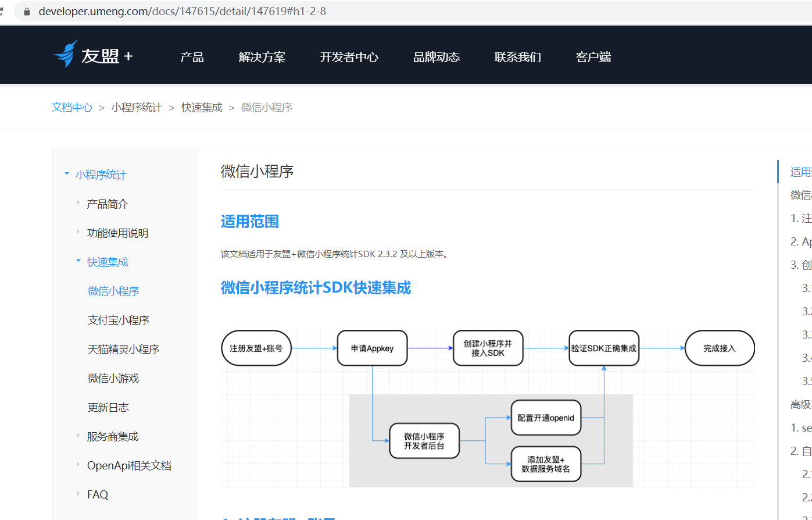Go to 文档中心 via the breadcrumb

(x=72, y=107)
